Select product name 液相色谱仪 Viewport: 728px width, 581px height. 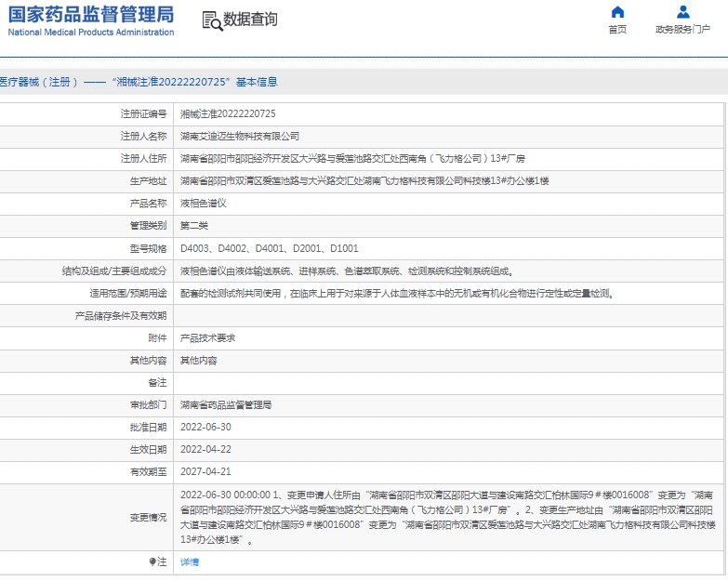204,204
